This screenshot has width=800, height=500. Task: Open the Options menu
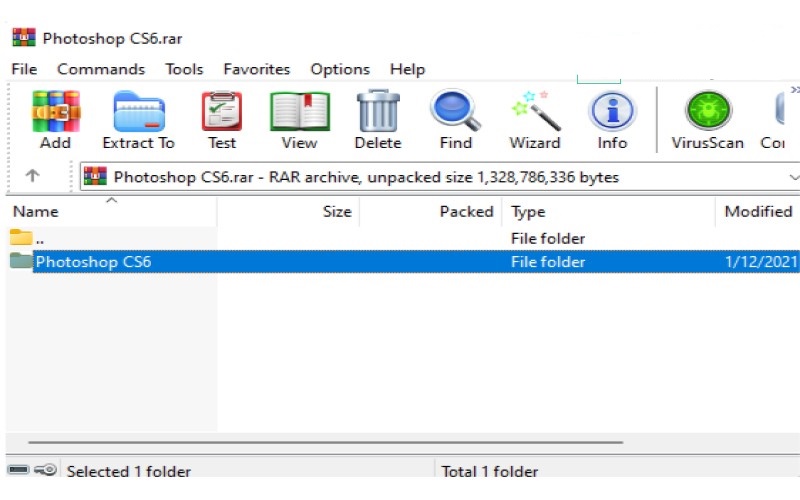pos(340,69)
